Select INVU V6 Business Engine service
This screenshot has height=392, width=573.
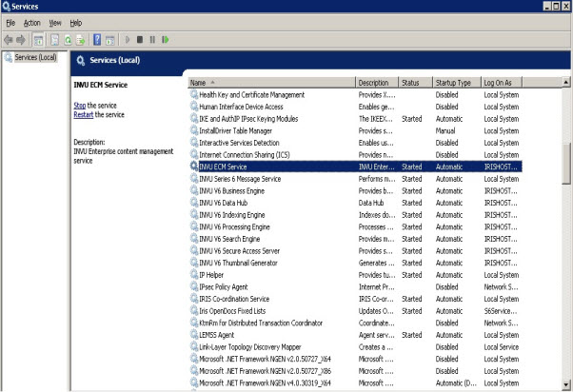click(x=231, y=191)
